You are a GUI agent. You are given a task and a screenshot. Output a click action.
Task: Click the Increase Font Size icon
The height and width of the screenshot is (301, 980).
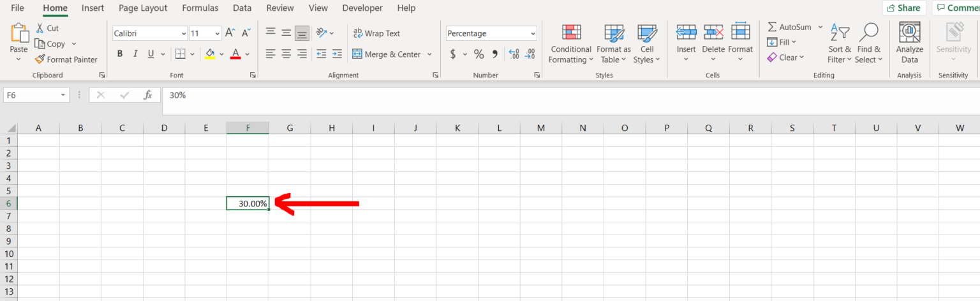click(231, 33)
